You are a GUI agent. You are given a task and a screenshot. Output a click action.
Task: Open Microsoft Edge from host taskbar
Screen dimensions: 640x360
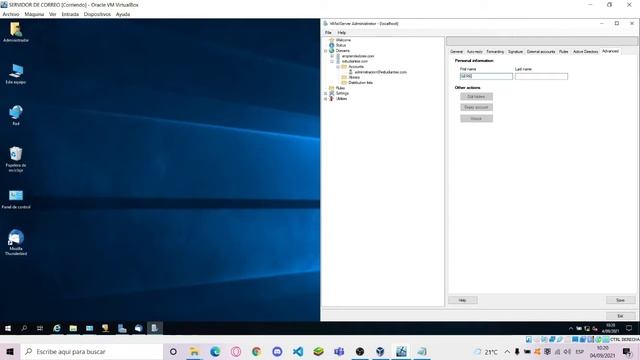(215, 351)
